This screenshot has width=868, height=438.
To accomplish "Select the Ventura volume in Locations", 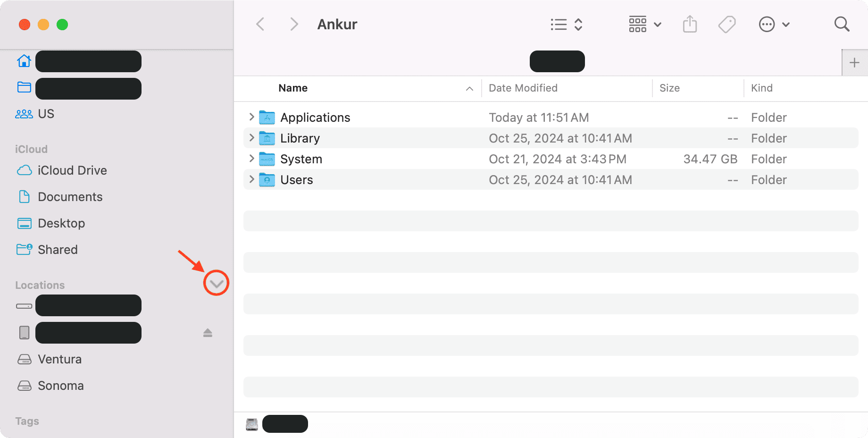I will tap(59, 359).
